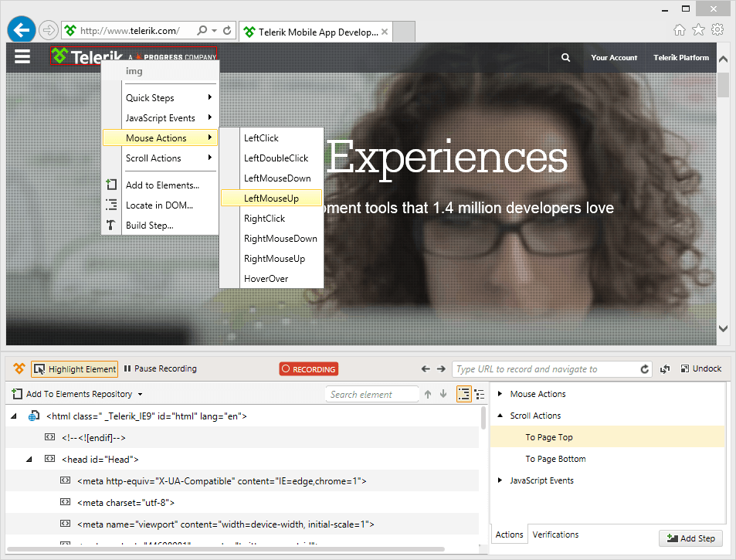Open the browser home icon

click(679, 30)
